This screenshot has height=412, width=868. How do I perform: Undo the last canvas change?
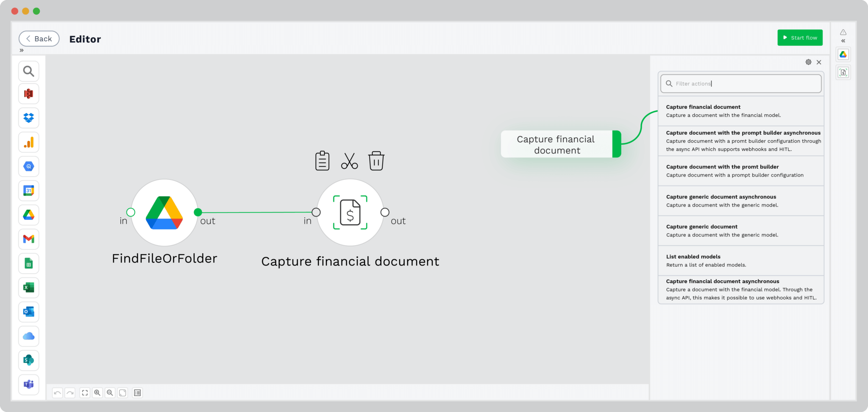click(x=57, y=393)
